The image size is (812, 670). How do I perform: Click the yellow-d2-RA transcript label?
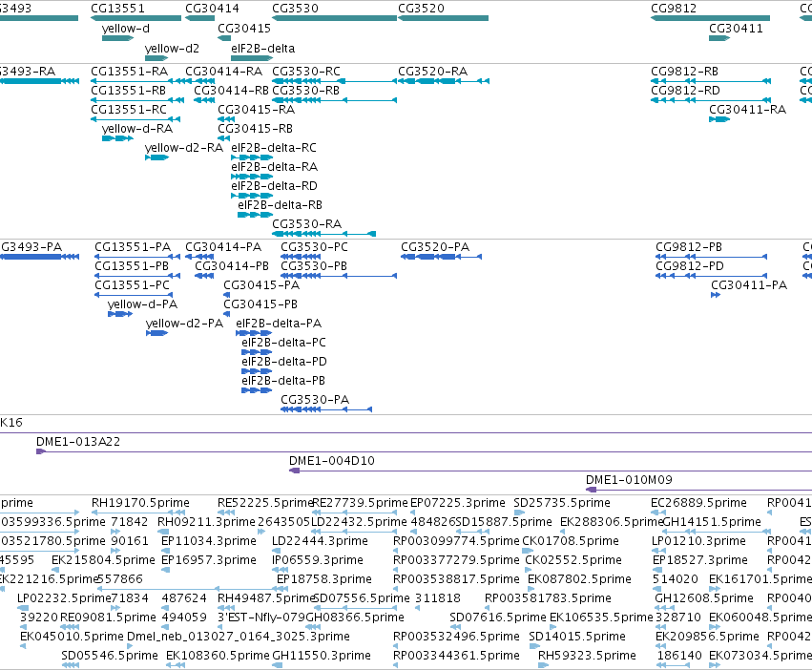tap(184, 148)
